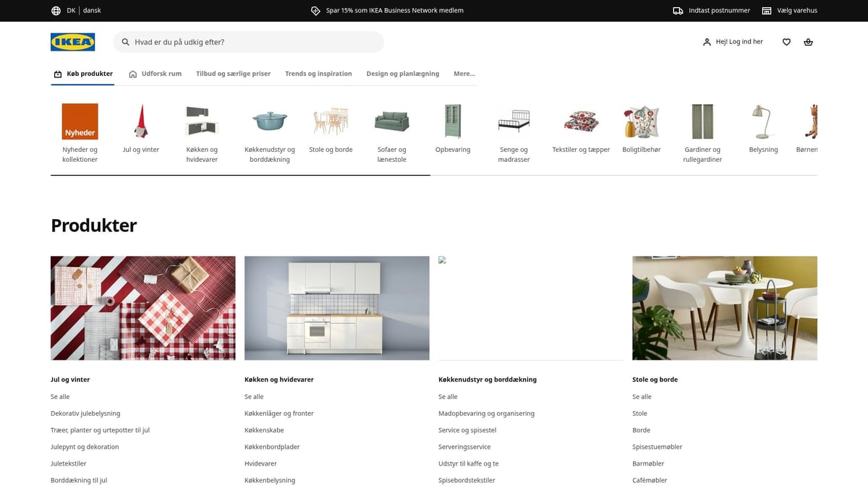Click the bag icon on Køb produkter

coord(57,73)
